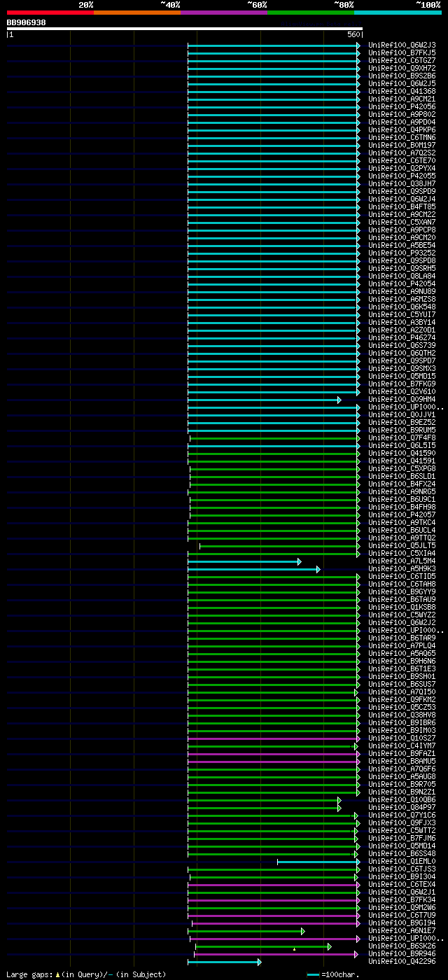Select label UniRef100_B9H6N6

click(402, 661)
